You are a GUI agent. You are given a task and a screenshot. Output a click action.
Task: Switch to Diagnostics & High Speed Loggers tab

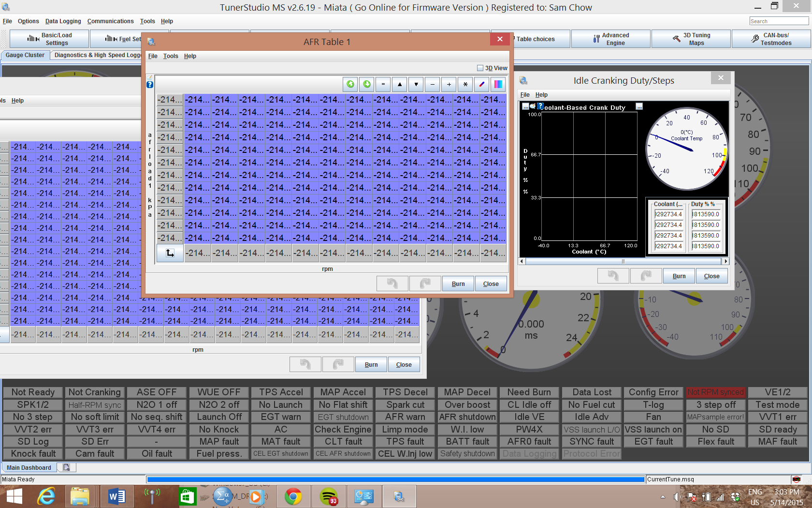tap(97, 55)
